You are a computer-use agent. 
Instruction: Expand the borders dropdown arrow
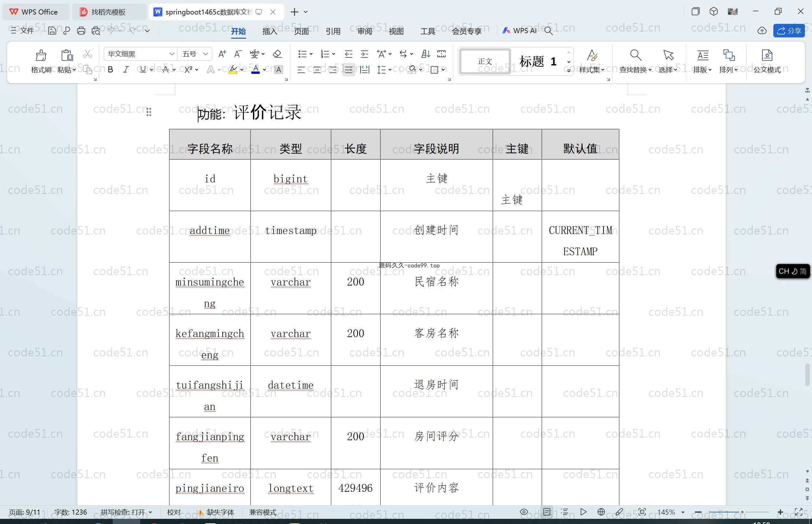tap(443, 70)
